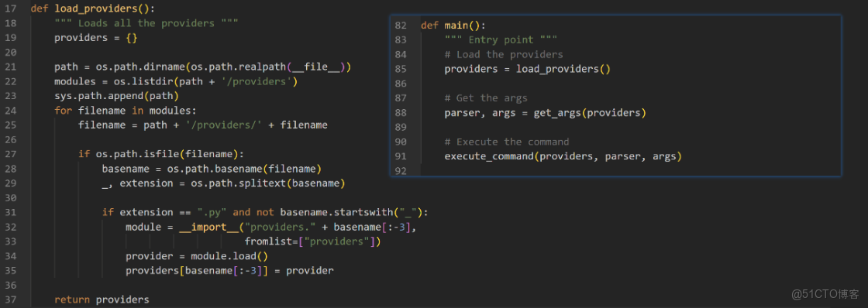Click line number 26 in the gutter
This screenshot has width=868, height=308.
pyautogui.click(x=11, y=140)
